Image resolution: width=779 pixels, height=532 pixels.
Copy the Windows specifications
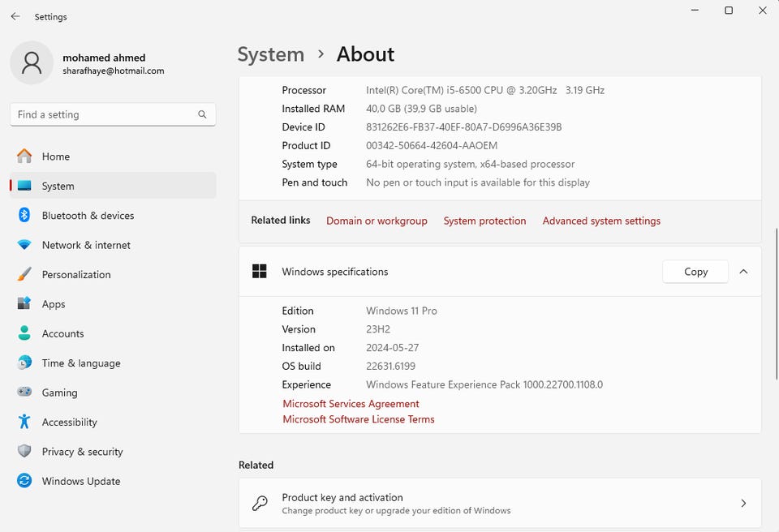695,271
